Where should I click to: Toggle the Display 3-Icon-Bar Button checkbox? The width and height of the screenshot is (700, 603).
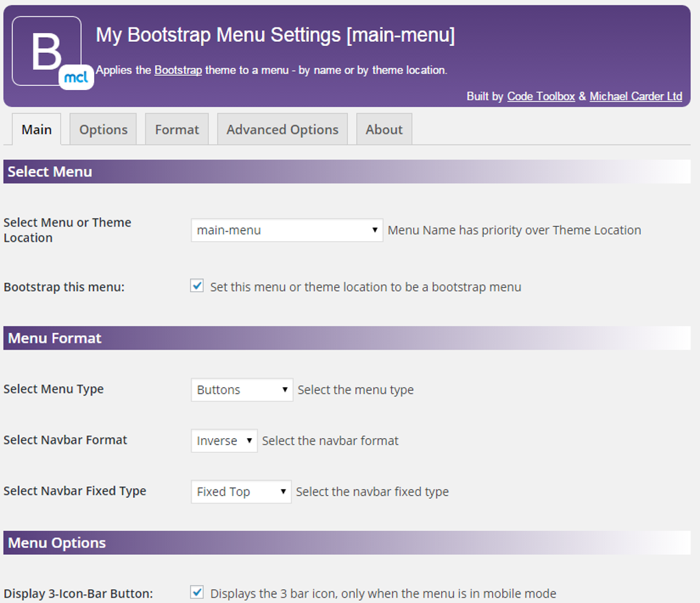pos(197,592)
